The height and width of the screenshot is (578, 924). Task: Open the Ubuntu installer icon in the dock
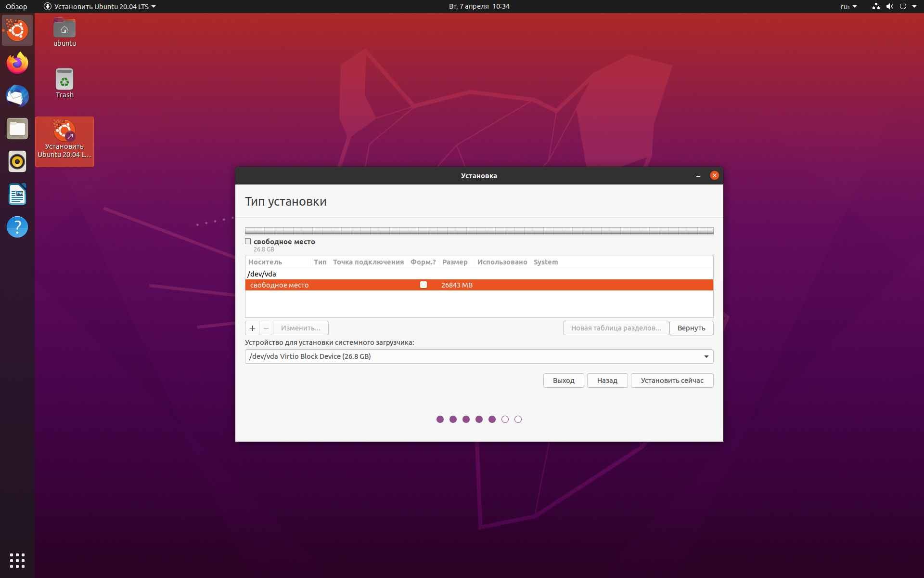[17, 30]
